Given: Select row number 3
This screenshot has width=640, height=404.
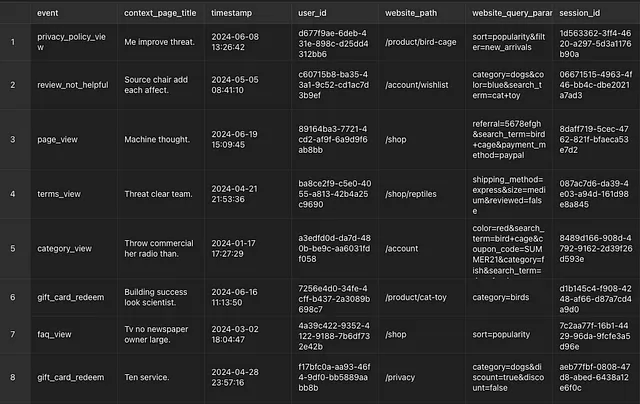Looking at the screenshot, I should point(13,140).
